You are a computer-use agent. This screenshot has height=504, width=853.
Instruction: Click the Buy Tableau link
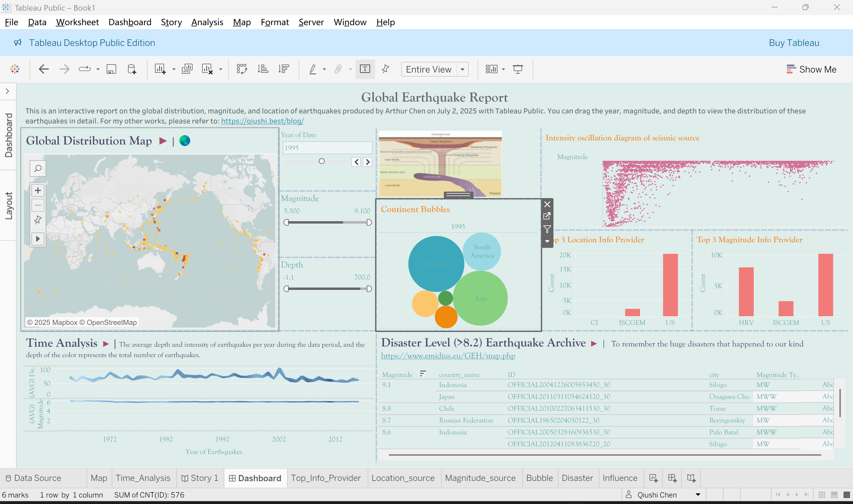794,43
